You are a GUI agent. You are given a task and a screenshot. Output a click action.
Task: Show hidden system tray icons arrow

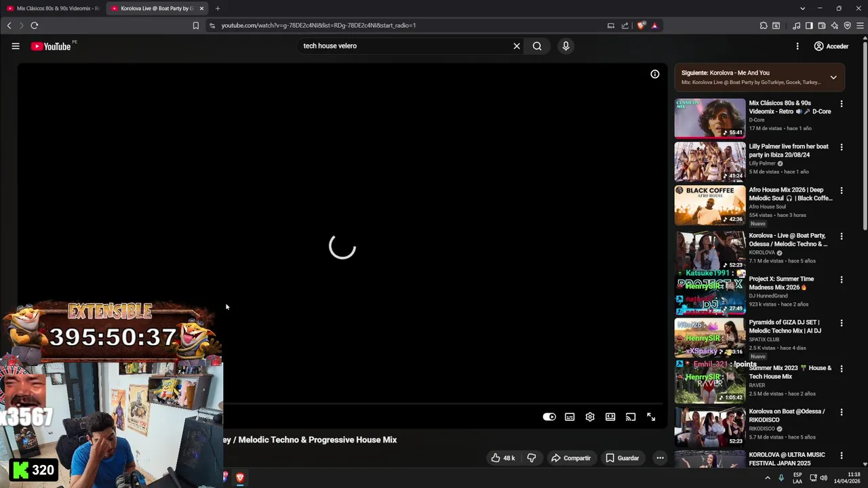tap(768, 478)
